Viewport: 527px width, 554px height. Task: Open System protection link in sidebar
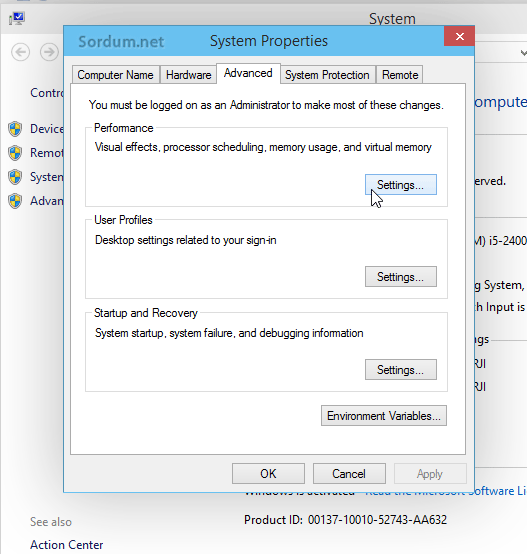47,177
